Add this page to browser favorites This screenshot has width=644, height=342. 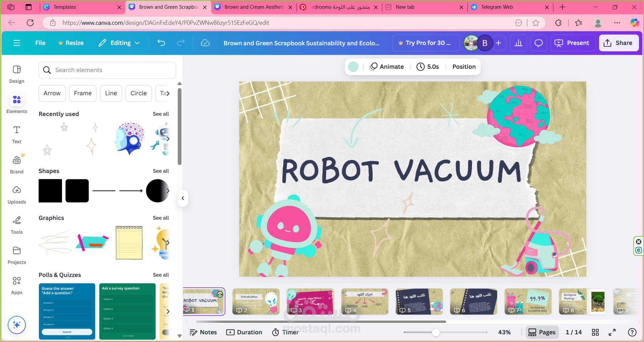point(536,23)
